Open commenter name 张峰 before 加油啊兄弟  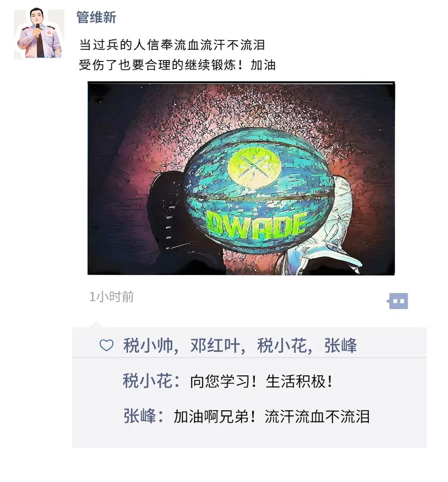(x=140, y=417)
